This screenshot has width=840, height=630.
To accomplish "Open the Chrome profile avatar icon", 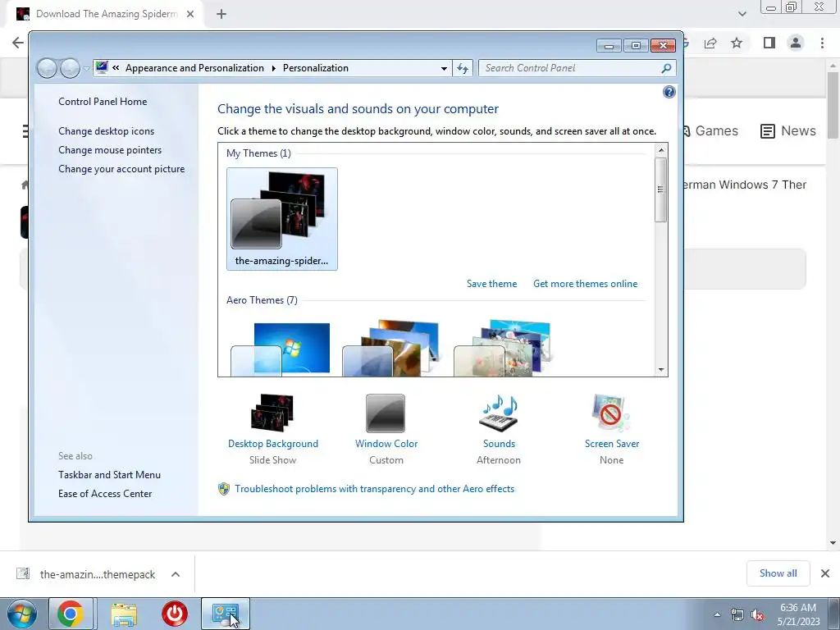I will tap(796, 43).
